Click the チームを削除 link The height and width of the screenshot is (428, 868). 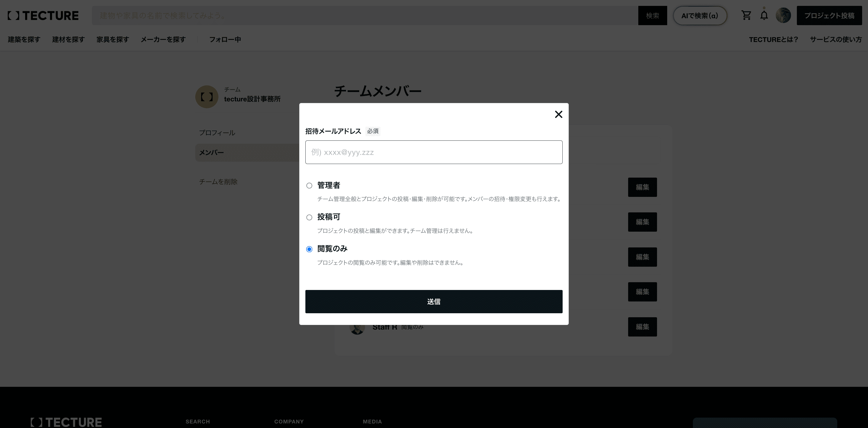pyautogui.click(x=218, y=181)
